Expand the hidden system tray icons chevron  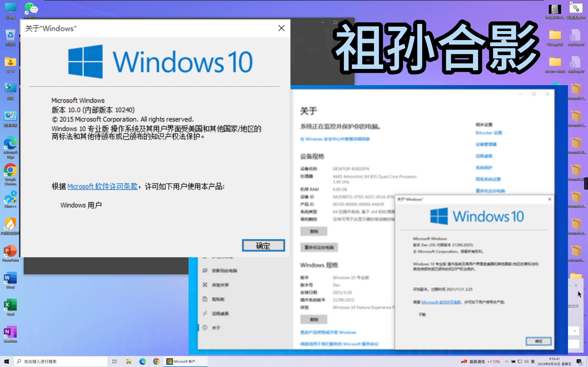click(506, 361)
